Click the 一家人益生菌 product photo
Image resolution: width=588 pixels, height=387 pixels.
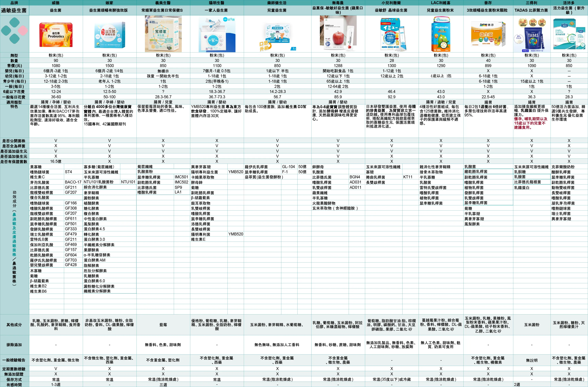coord(217,34)
